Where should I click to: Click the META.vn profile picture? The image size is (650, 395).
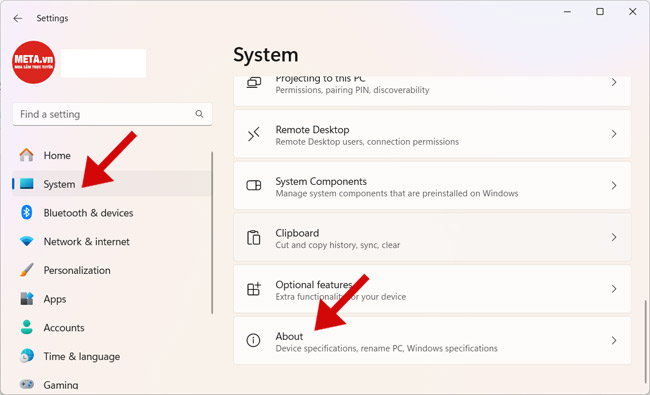(34, 62)
